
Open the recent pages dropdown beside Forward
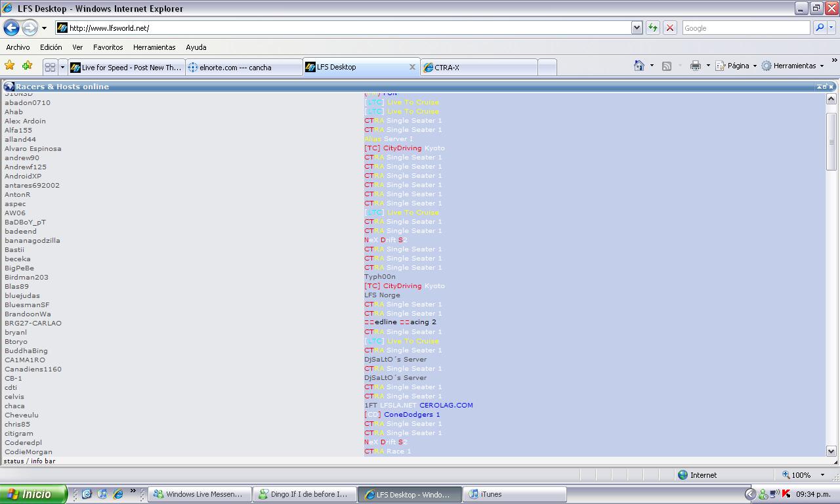(44, 28)
